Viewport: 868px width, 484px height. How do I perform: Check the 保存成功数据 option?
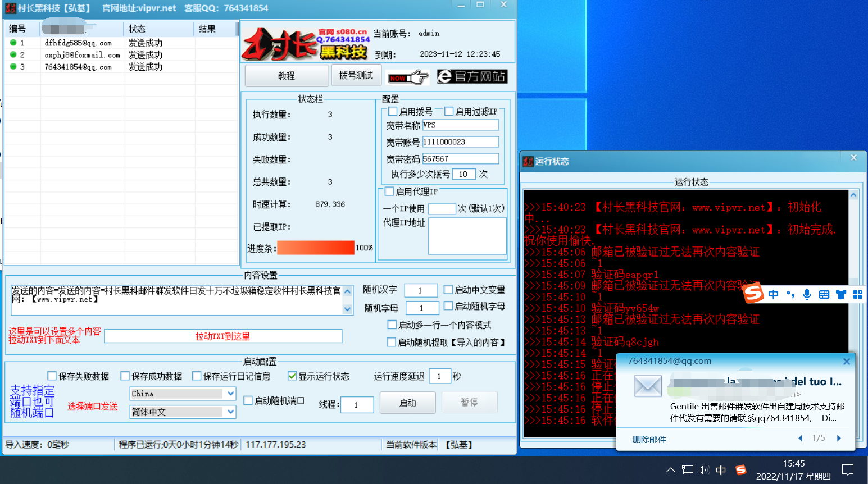pyautogui.click(x=125, y=376)
